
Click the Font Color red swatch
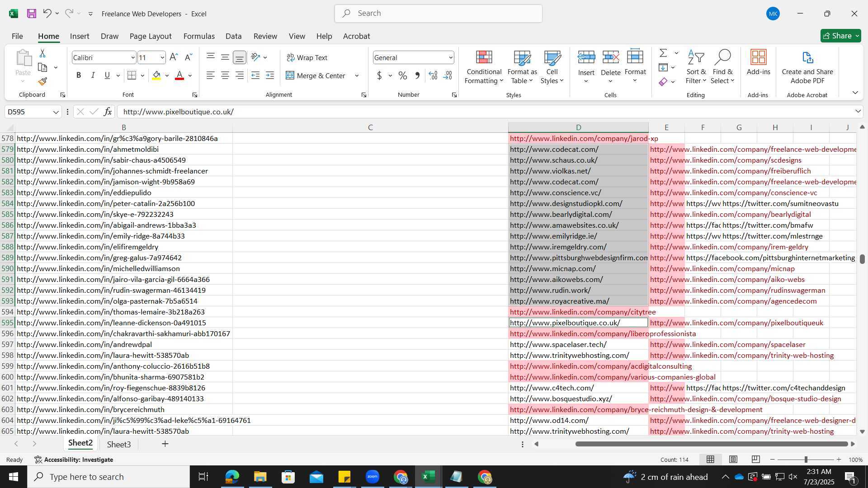point(179,75)
